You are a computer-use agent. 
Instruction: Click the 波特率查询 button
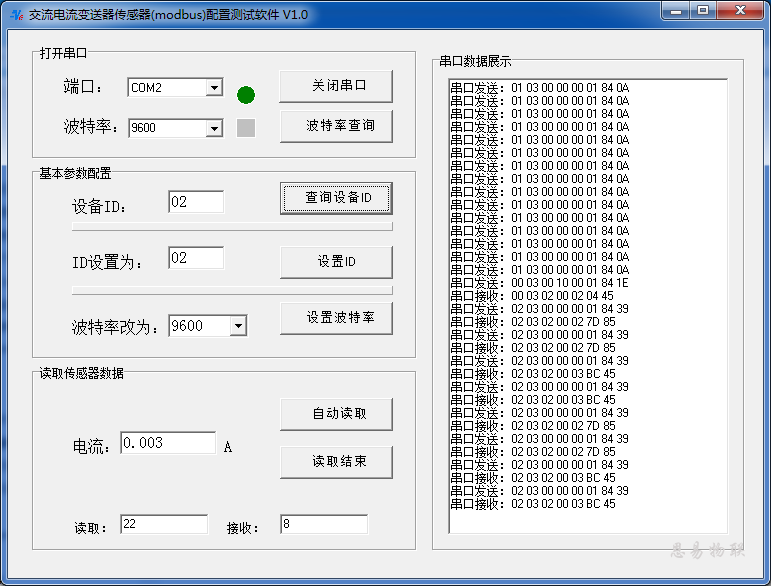tap(335, 126)
